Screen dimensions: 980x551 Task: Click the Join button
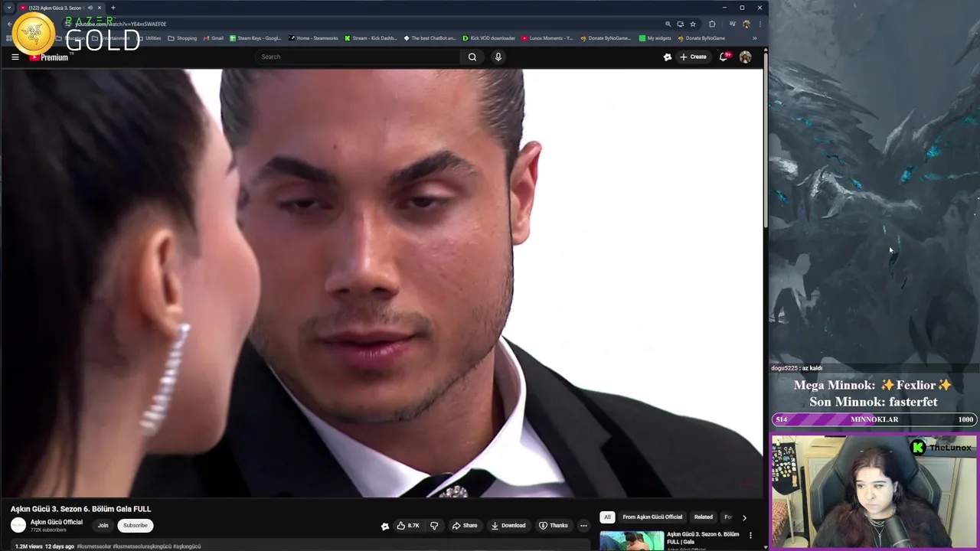(103, 526)
